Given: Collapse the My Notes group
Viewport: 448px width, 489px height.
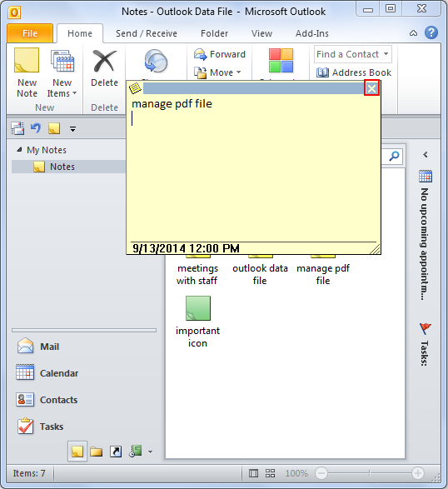Looking at the screenshot, I should (x=19, y=150).
